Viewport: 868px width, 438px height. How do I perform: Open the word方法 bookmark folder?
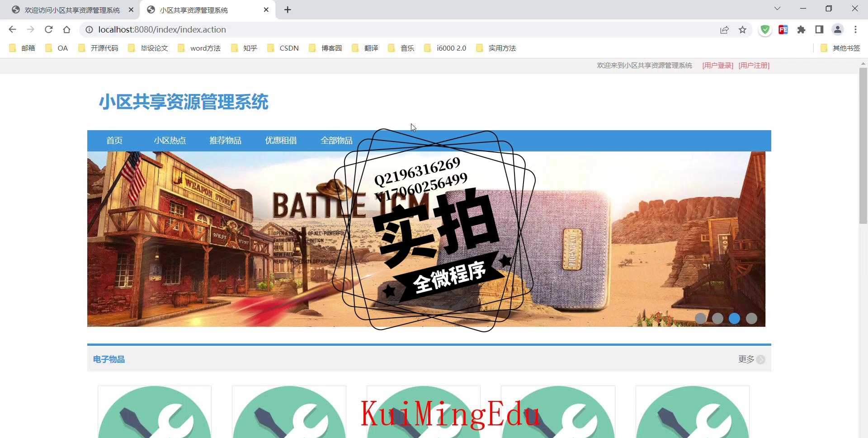pos(199,48)
